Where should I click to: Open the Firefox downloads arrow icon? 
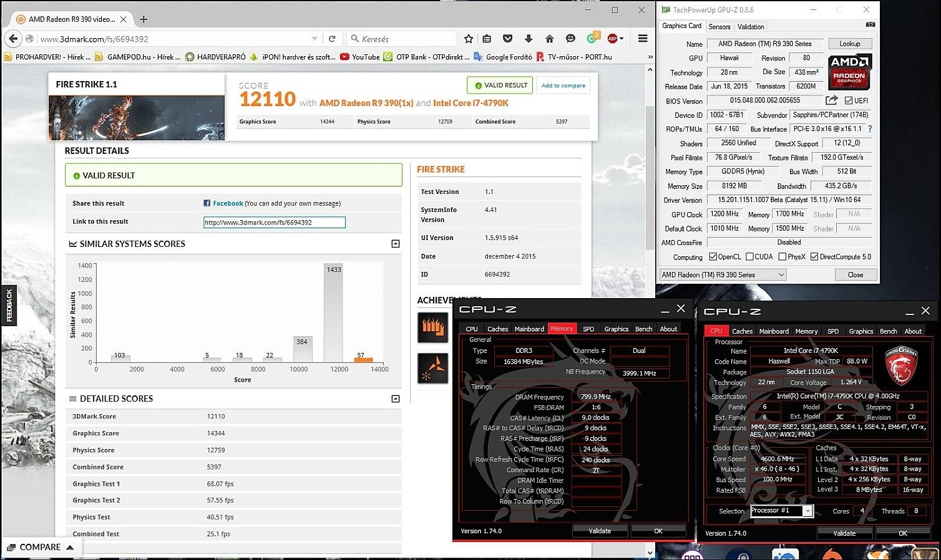[529, 39]
